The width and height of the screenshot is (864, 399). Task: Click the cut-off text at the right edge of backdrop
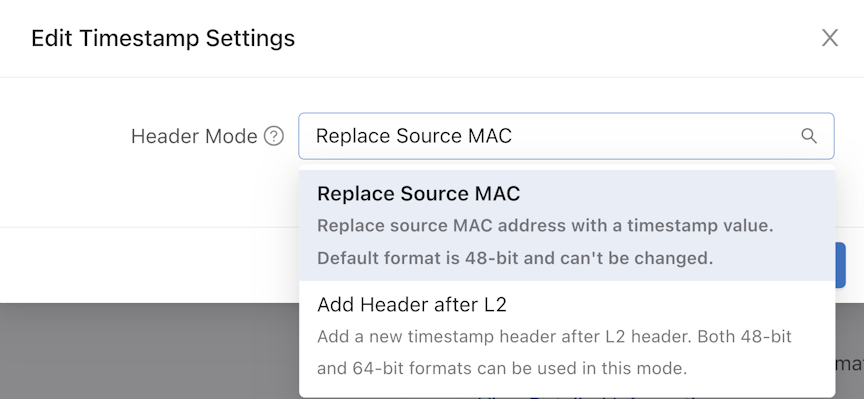tap(850, 364)
